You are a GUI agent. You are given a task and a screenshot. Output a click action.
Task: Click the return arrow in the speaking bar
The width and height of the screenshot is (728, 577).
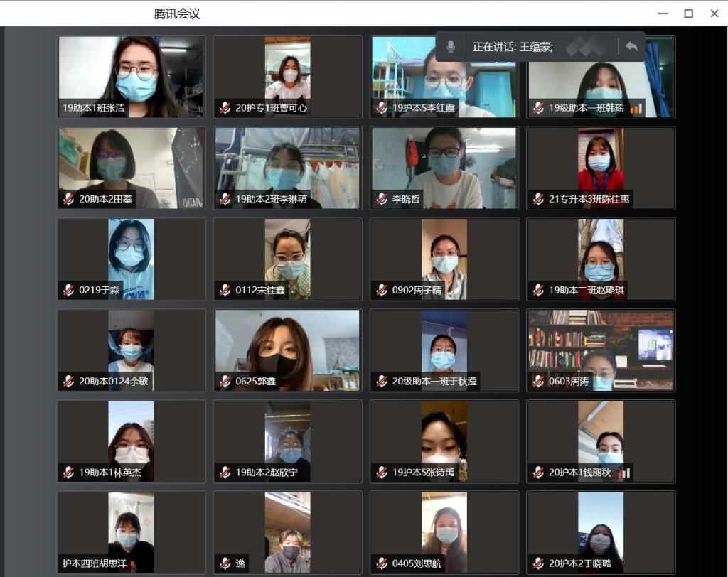pos(631,47)
